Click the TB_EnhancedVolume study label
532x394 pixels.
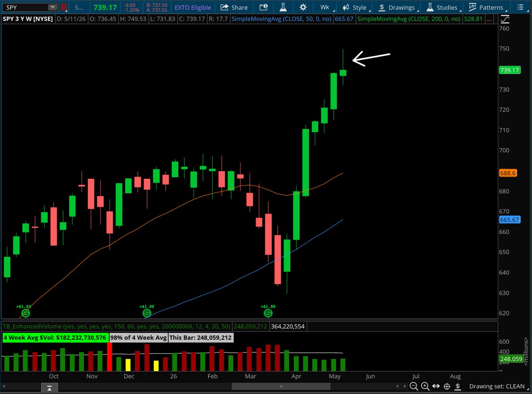(x=117, y=326)
